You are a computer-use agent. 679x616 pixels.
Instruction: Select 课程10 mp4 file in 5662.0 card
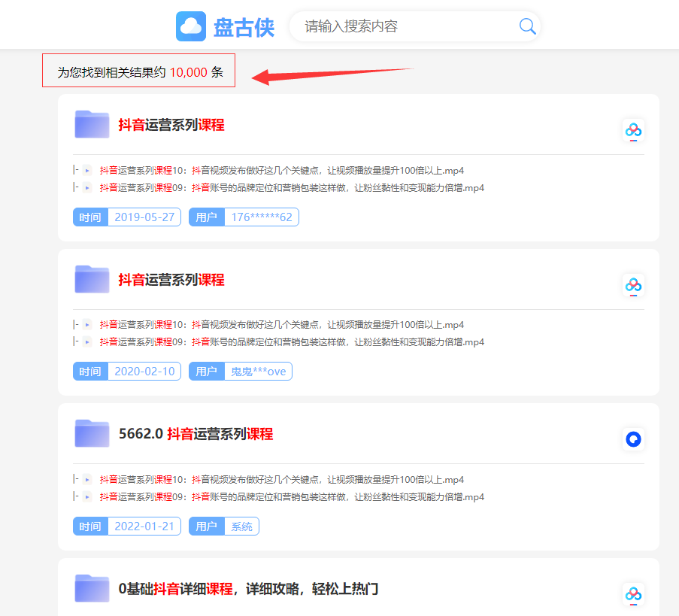coord(281,480)
